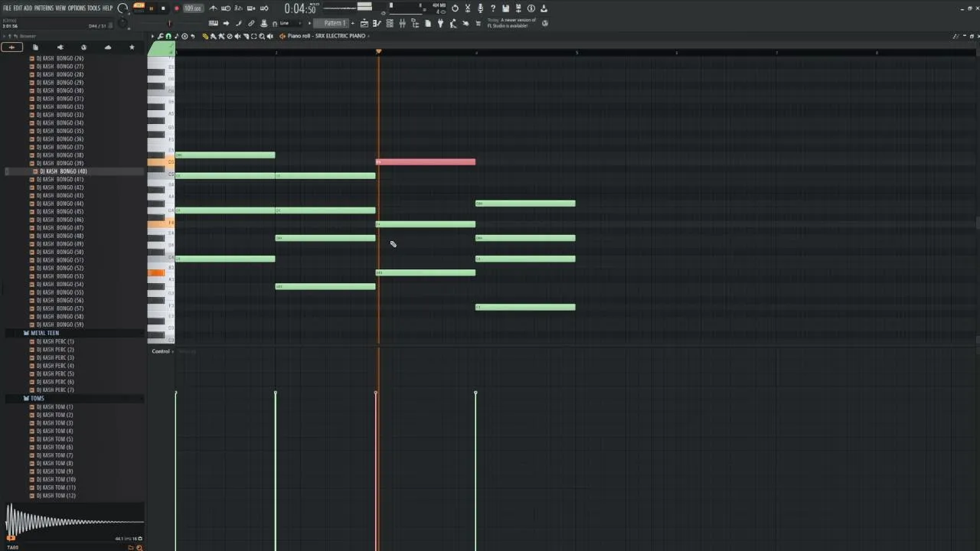Image resolution: width=980 pixels, height=551 pixels.
Task: Open the FILE menu
Action: [7, 8]
